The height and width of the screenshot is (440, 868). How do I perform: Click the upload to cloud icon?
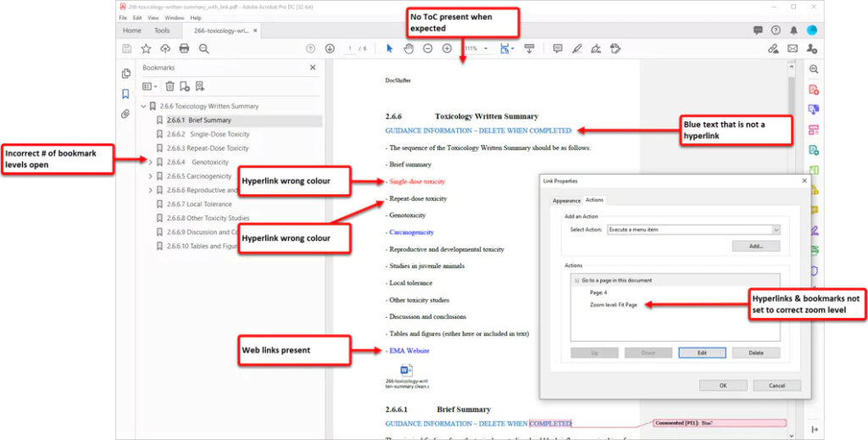[165, 48]
